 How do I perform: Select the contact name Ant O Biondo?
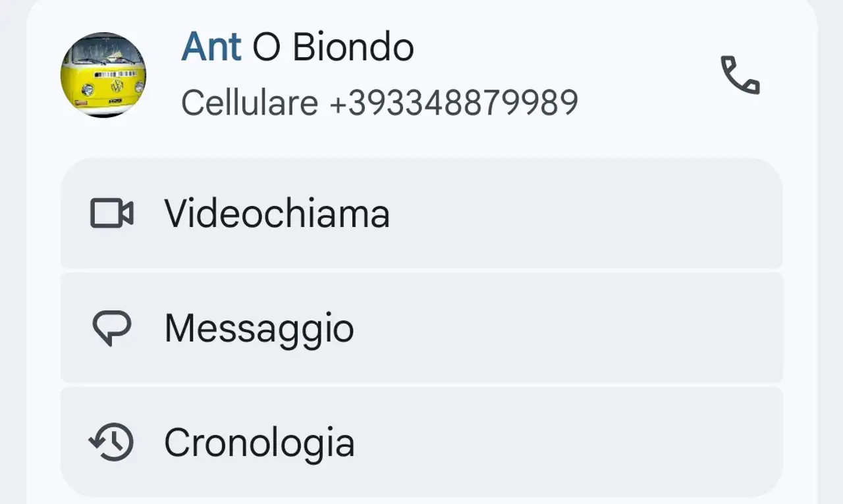tap(297, 47)
